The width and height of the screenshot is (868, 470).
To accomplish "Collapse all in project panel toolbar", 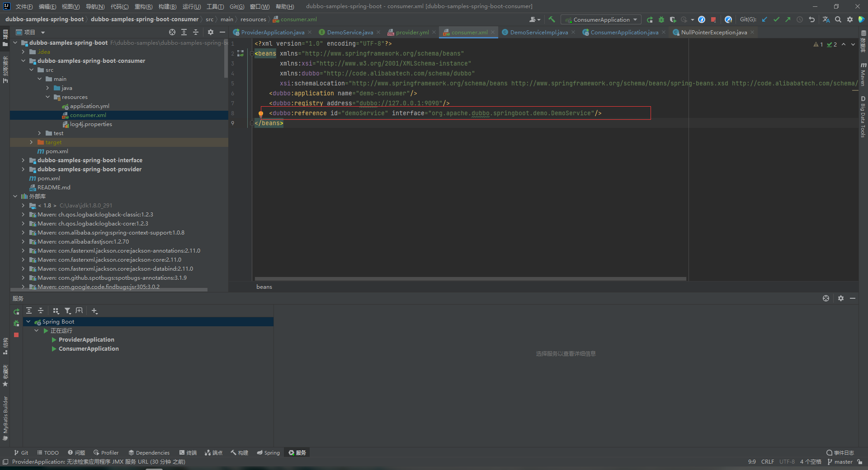I will [196, 32].
